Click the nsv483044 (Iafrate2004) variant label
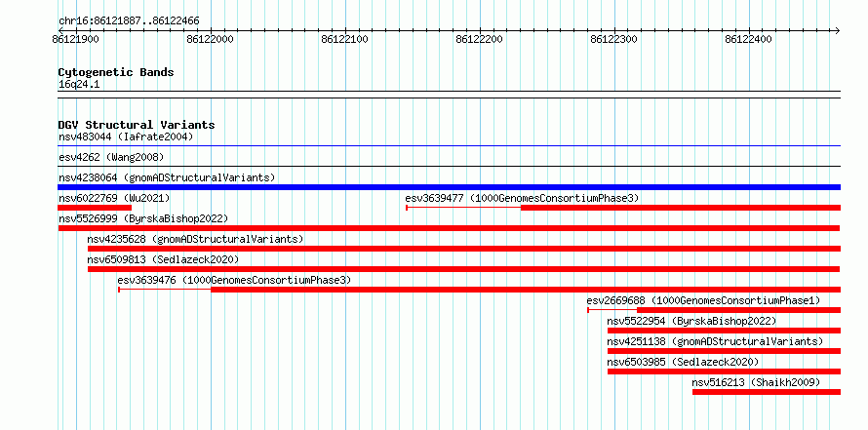Image resolution: width=868 pixels, height=430 pixels. [x=126, y=137]
